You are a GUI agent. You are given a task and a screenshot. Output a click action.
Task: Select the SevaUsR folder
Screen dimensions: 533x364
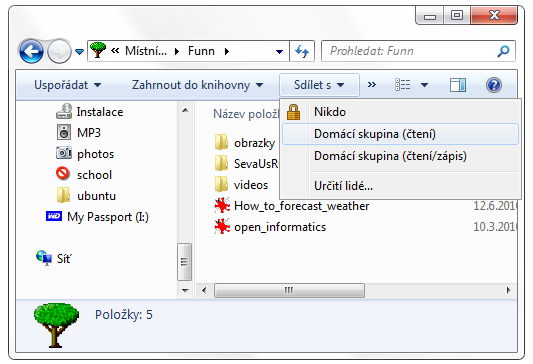point(256,164)
